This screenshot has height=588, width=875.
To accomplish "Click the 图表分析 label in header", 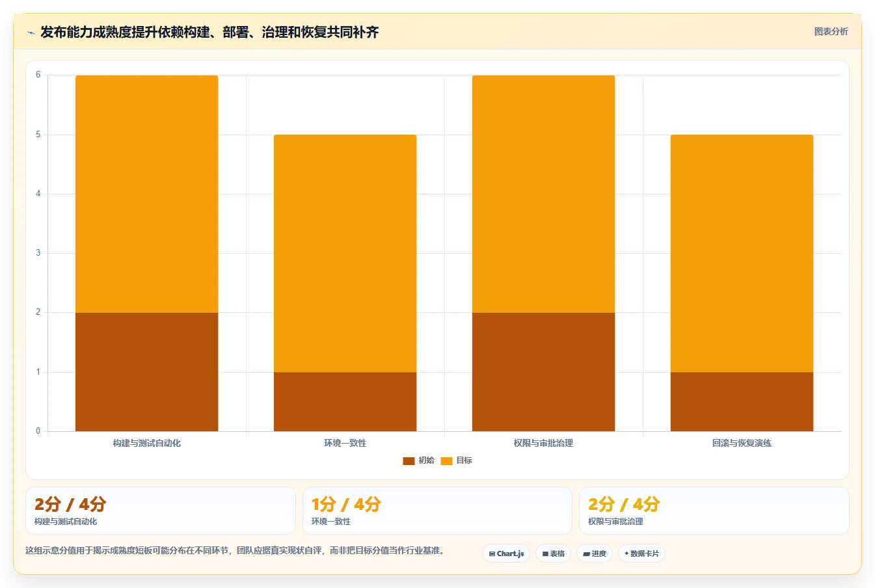I will pos(831,31).
